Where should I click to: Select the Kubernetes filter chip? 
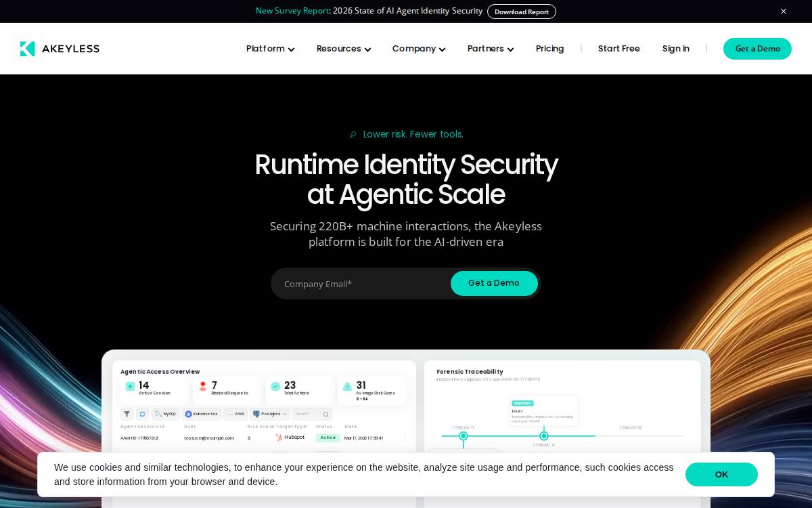point(202,414)
